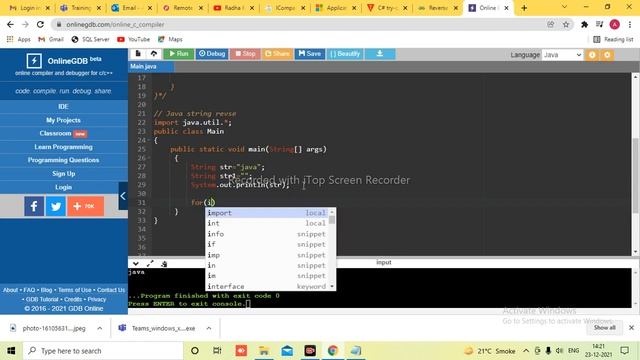
Task: Open Terms of Use footer link
Action: [75, 290]
